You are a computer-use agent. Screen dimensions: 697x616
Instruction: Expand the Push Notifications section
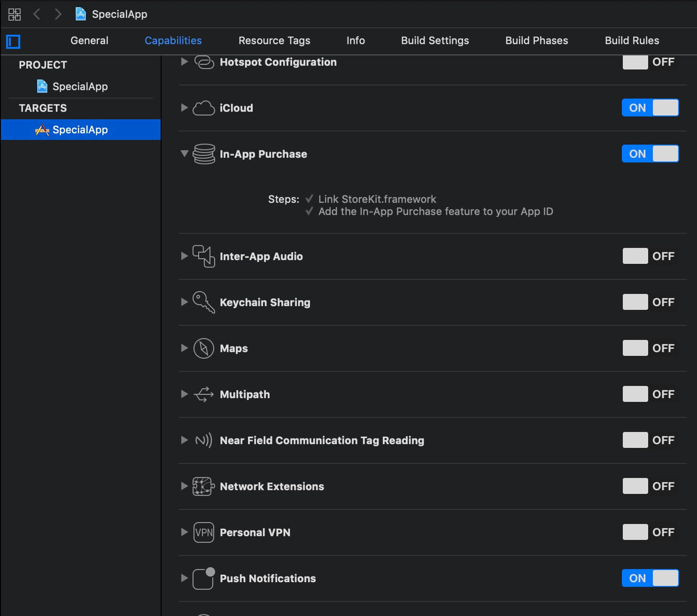185,578
